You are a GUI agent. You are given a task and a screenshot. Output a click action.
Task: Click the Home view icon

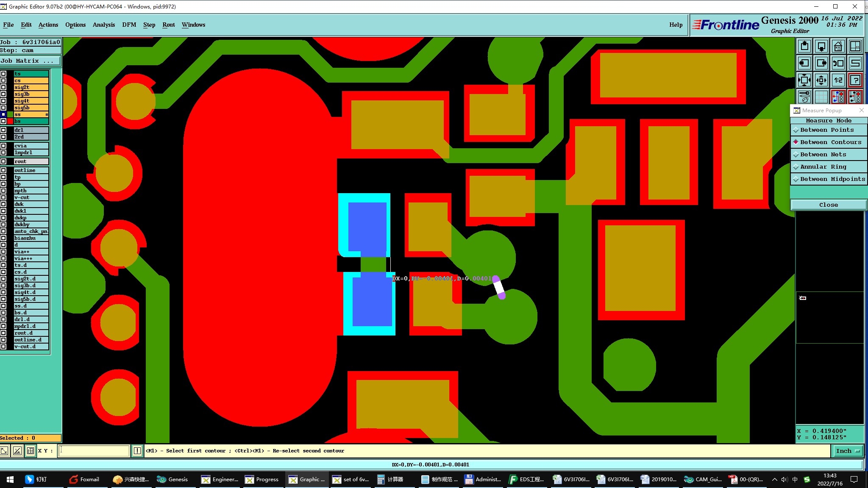(838, 46)
